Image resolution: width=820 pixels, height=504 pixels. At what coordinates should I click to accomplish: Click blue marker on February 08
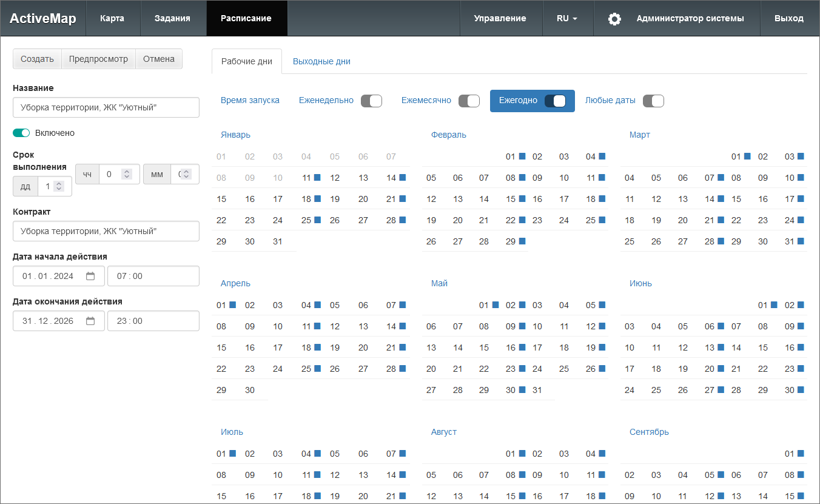(x=522, y=178)
